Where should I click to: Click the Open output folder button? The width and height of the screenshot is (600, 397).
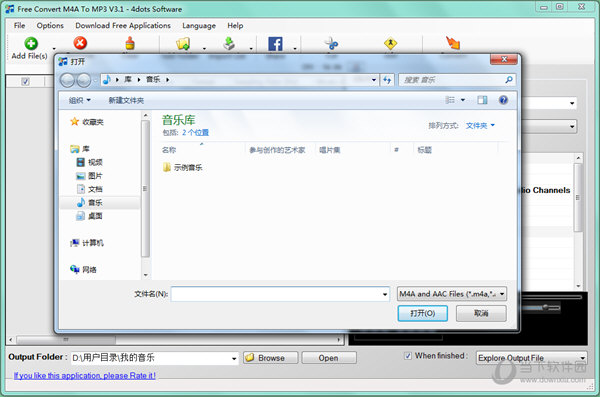[329, 358]
